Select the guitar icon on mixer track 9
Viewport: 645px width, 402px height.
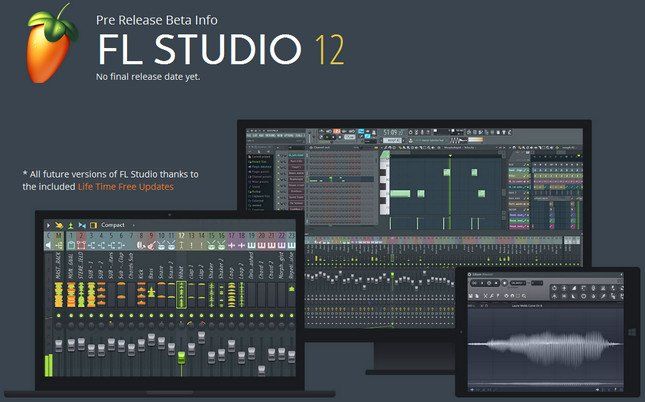151,245
